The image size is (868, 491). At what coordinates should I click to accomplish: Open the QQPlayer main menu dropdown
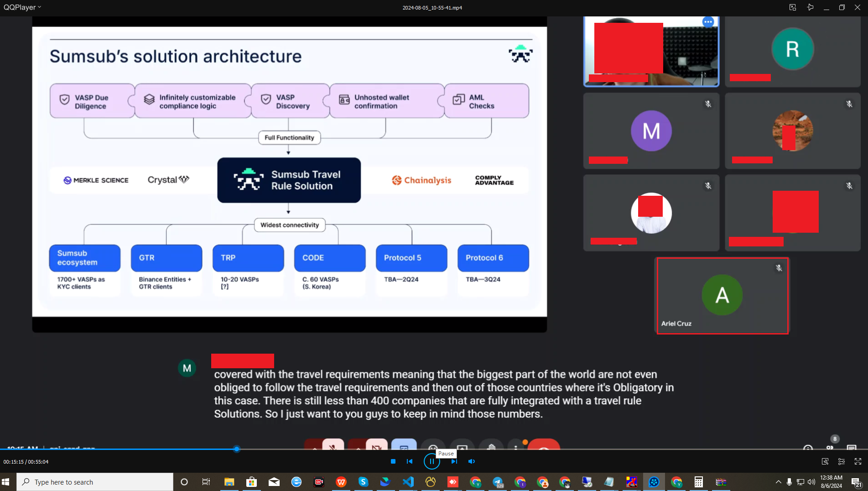22,7
